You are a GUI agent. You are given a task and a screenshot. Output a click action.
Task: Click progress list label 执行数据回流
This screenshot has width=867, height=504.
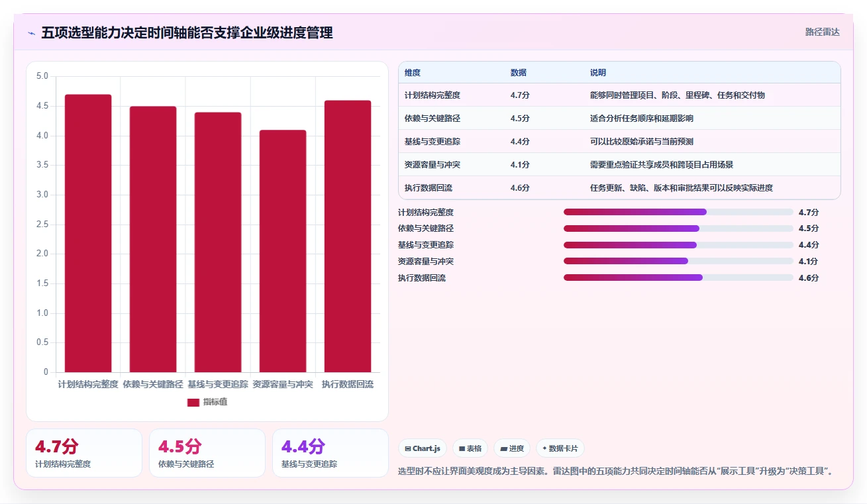pos(422,278)
